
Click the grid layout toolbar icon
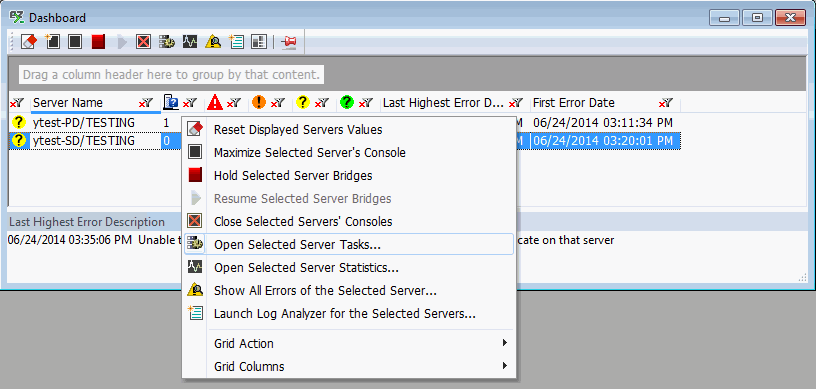[259, 42]
